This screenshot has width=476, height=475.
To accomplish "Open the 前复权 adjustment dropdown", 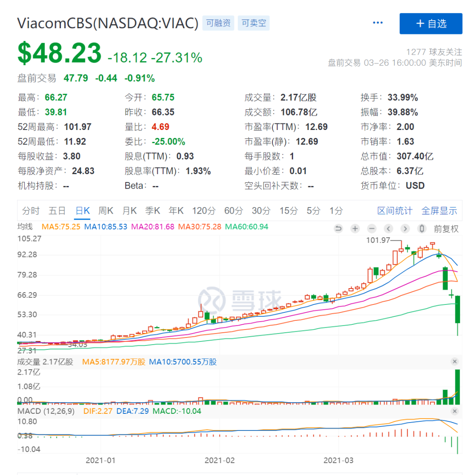I will (x=446, y=229).
